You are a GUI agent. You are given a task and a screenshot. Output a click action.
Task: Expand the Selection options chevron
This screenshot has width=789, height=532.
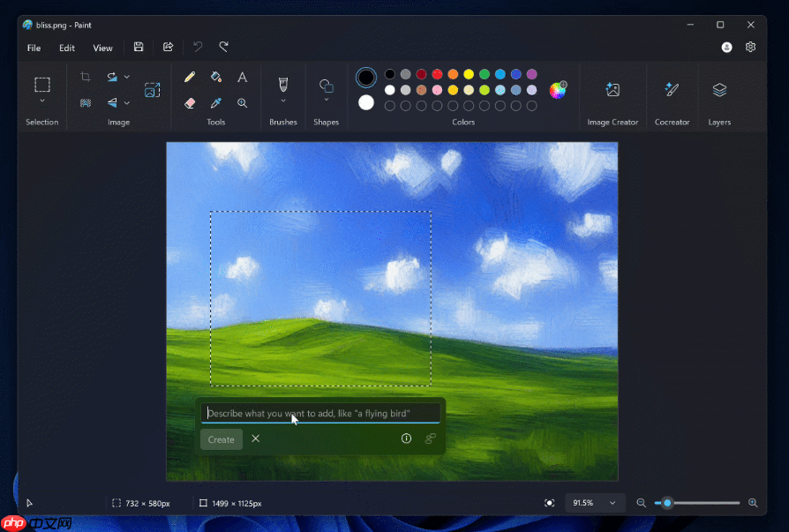pyautogui.click(x=42, y=101)
